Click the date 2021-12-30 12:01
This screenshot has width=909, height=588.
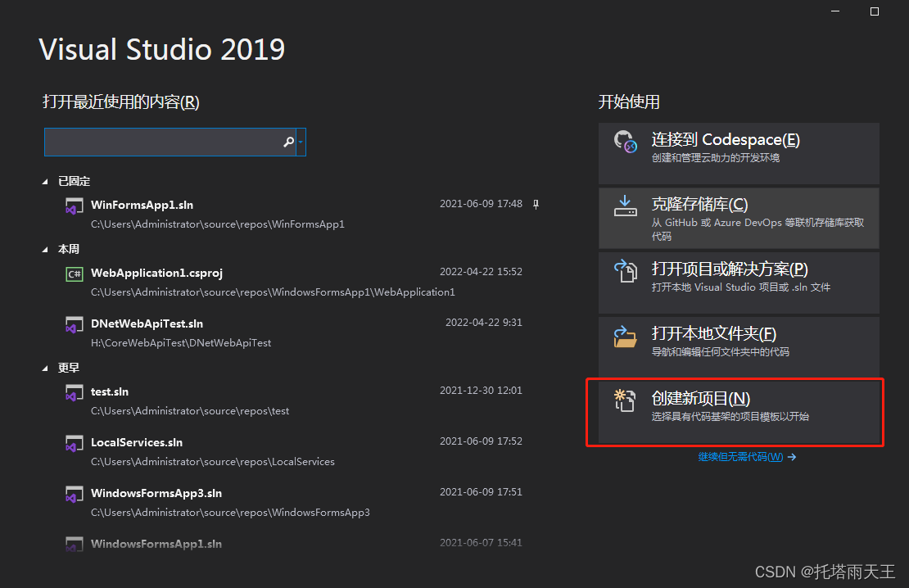482,391
